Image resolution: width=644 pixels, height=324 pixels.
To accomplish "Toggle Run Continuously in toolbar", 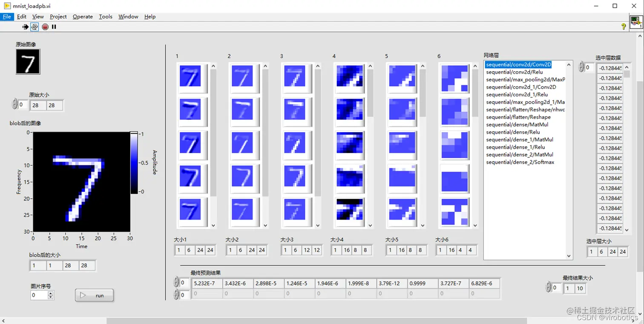I will tap(35, 27).
